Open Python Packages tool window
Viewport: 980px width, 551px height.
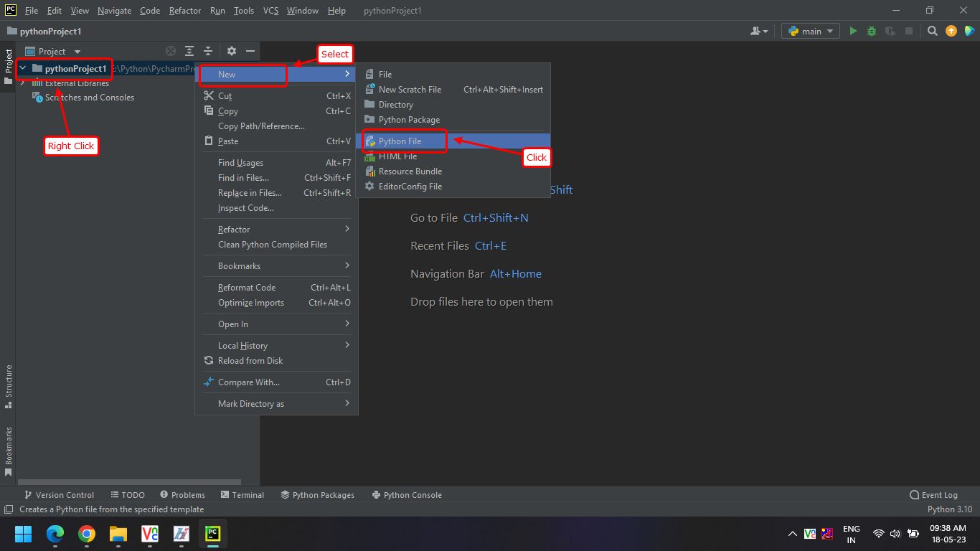(317, 495)
